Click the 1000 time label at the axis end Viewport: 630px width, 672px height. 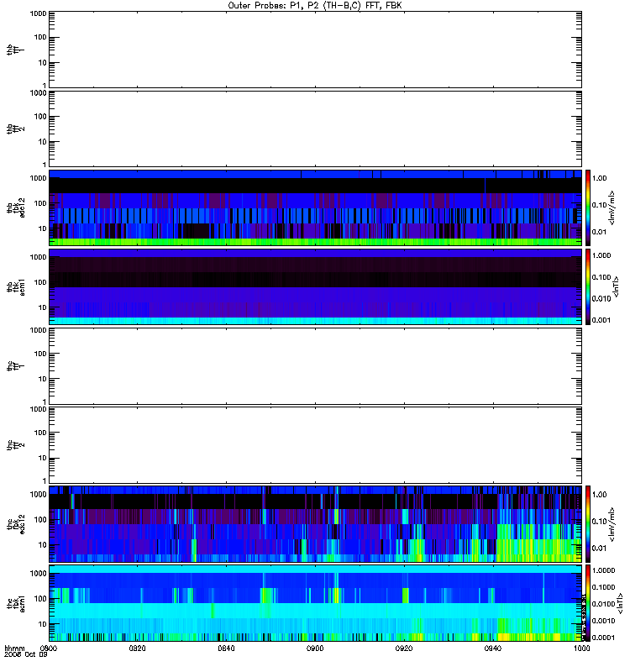581,648
